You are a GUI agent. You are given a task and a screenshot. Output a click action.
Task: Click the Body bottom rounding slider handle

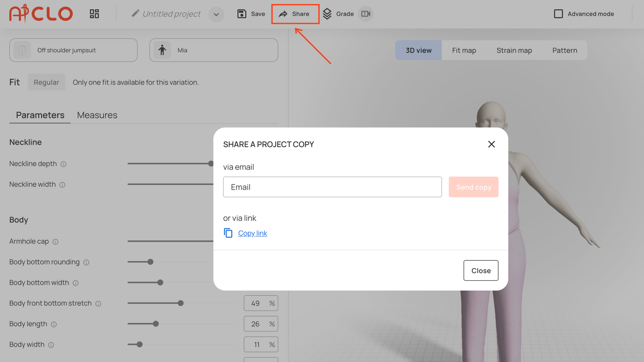coord(151,262)
